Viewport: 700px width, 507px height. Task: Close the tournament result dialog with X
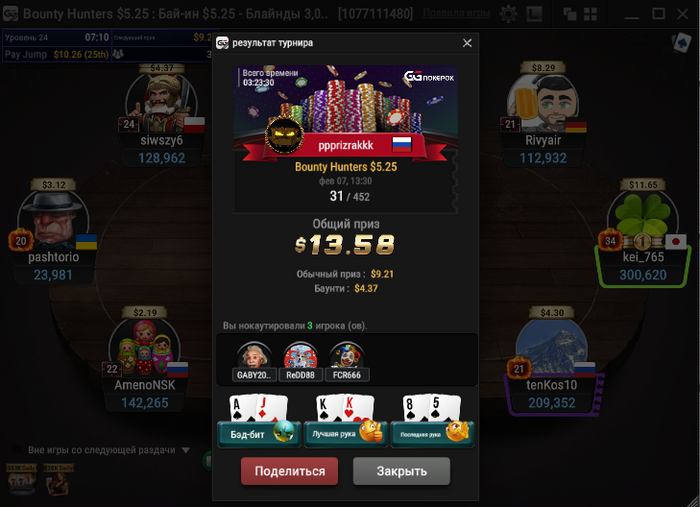(x=467, y=43)
